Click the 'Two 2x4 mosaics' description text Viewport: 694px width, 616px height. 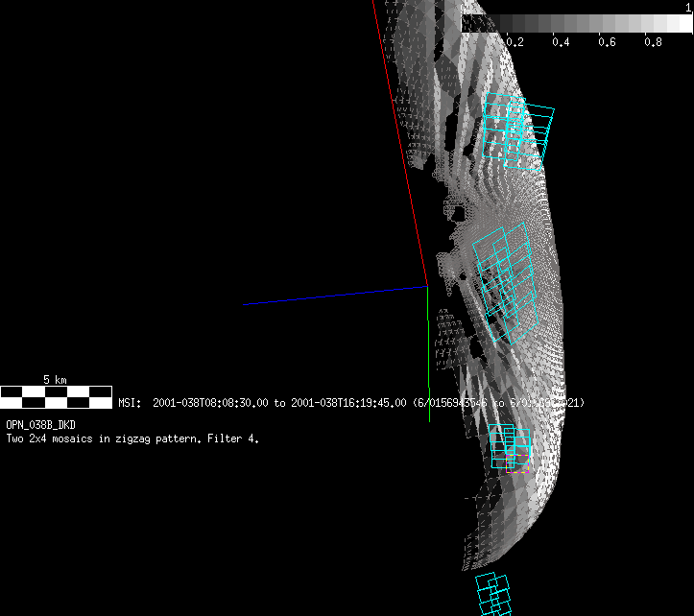(132, 438)
